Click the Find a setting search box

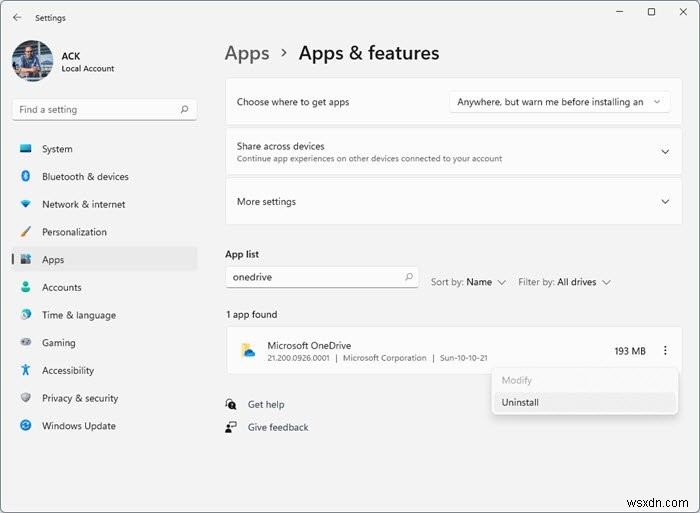click(97, 110)
